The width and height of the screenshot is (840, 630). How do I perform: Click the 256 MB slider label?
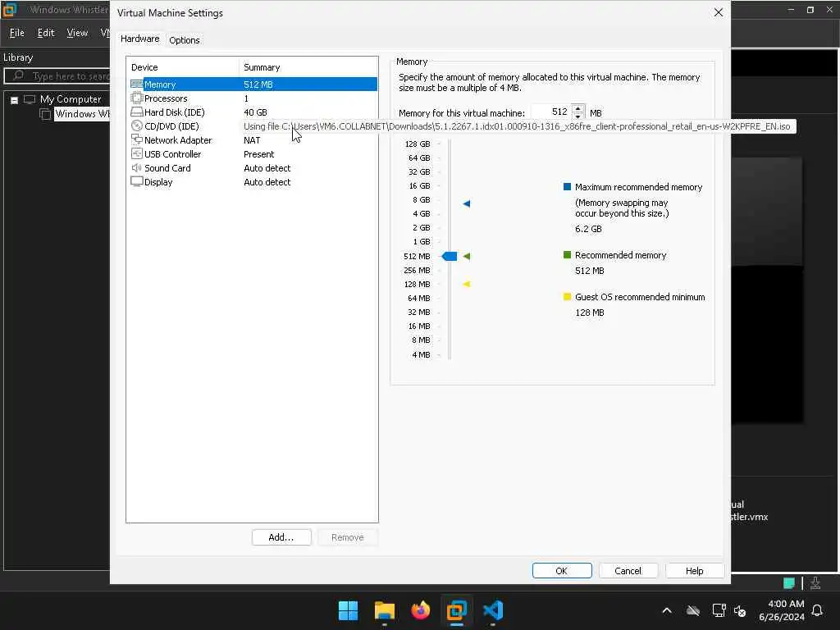coord(417,270)
